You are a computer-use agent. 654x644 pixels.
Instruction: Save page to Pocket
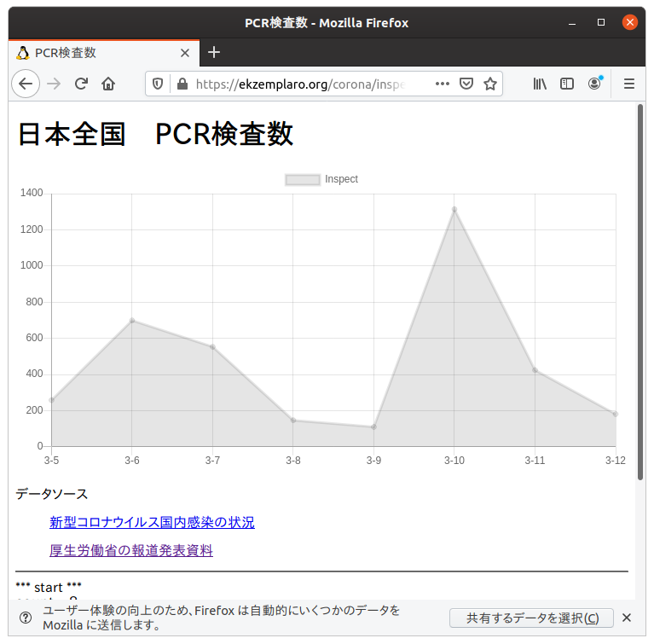click(x=466, y=84)
